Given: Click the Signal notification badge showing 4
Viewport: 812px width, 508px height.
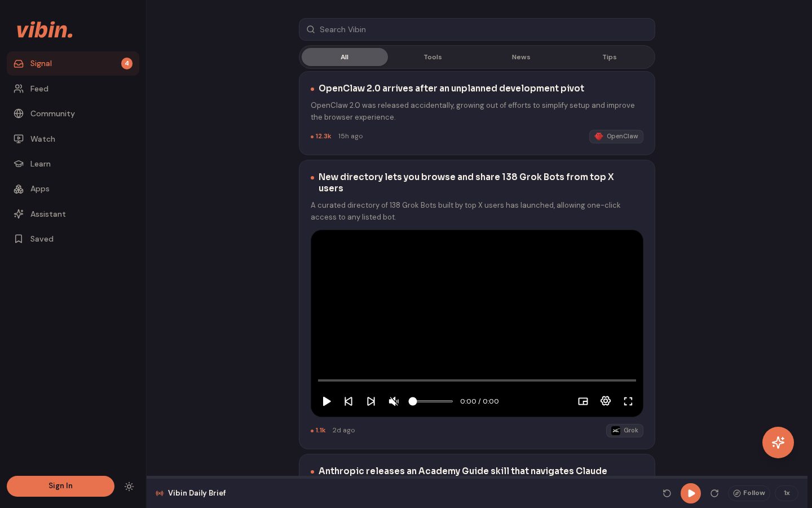Looking at the screenshot, I should 127,63.
